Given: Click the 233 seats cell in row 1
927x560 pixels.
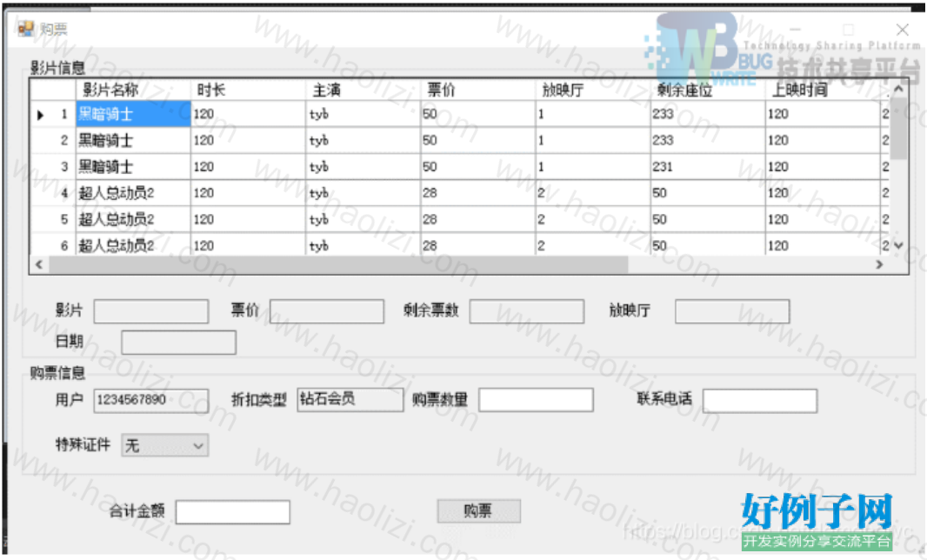Looking at the screenshot, I should (708, 114).
